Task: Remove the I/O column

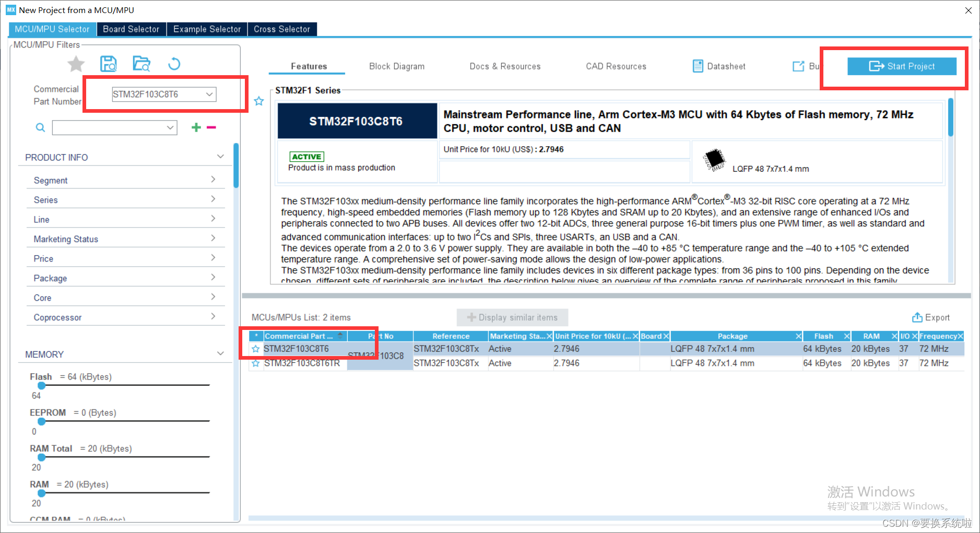Action: click(x=915, y=336)
